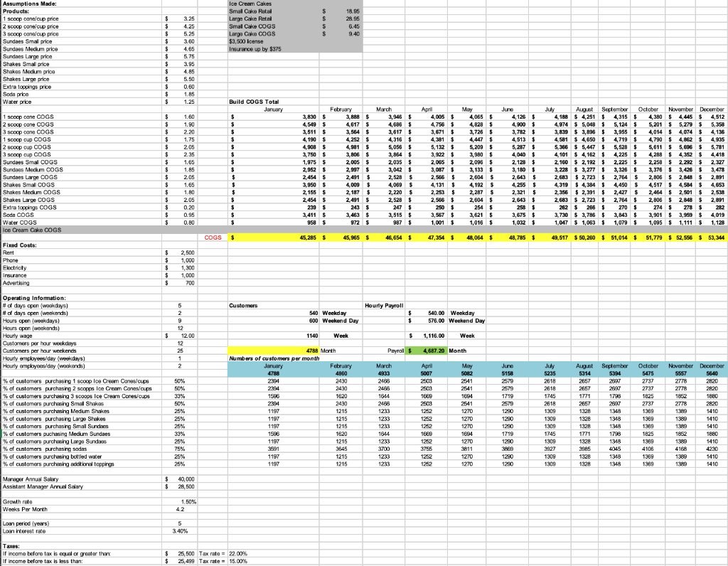
Task: Select the Hourly wage $12.00 cell
Action: coord(182,336)
